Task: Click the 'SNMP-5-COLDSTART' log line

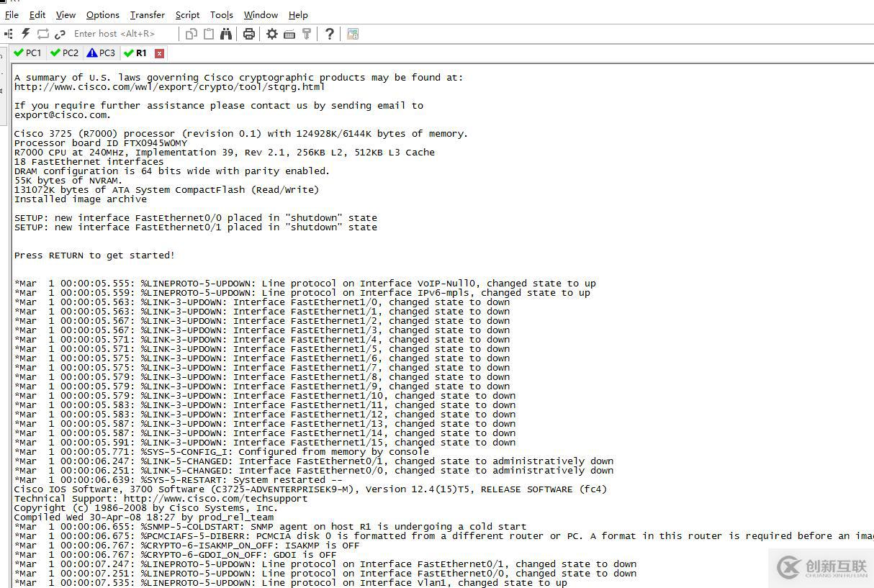Action: coord(271,527)
